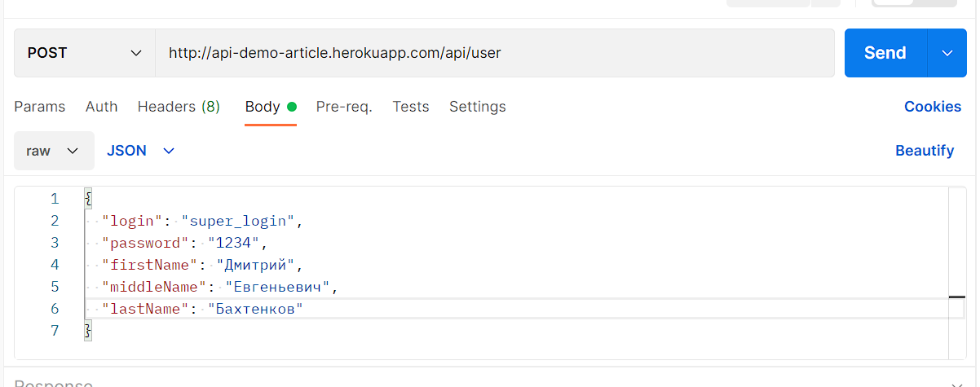This screenshot has height=387, width=980.
Task: Switch to the Tests tab
Action: [411, 107]
